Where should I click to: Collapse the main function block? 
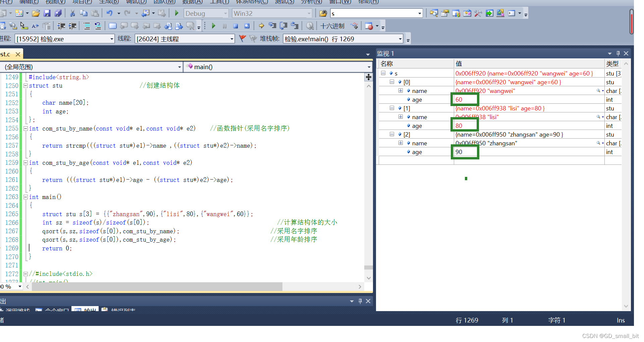25,197
